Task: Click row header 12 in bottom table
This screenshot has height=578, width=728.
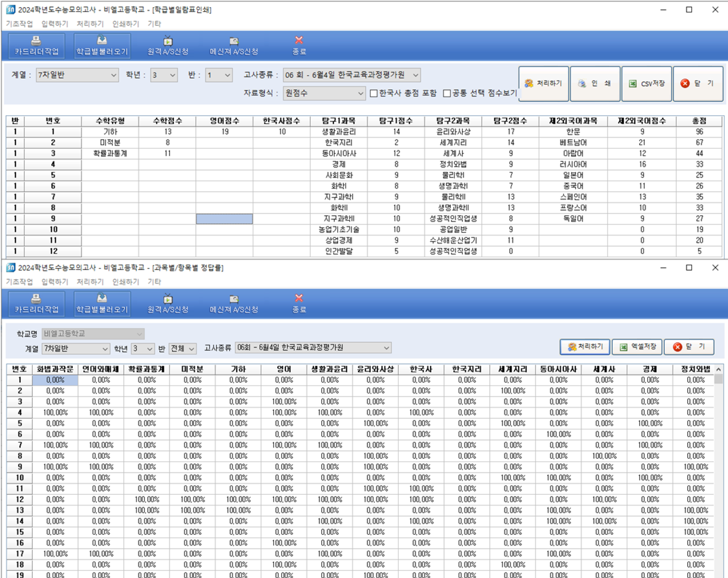Action: pos(20,499)
